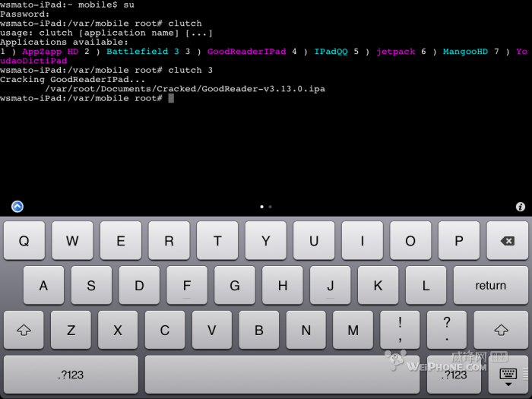Image resolution: width=532 pixels, height=399 pixels.
Task: Tap the O key
Action: pos(410,241)
